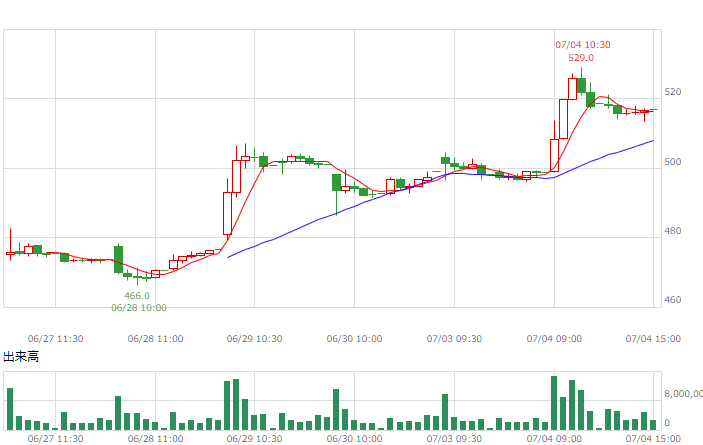The height and width of the screenshot is (445, 703).
Task: Click 06/28 11:00 under the price chart
Action: click(x=156, y=339)
